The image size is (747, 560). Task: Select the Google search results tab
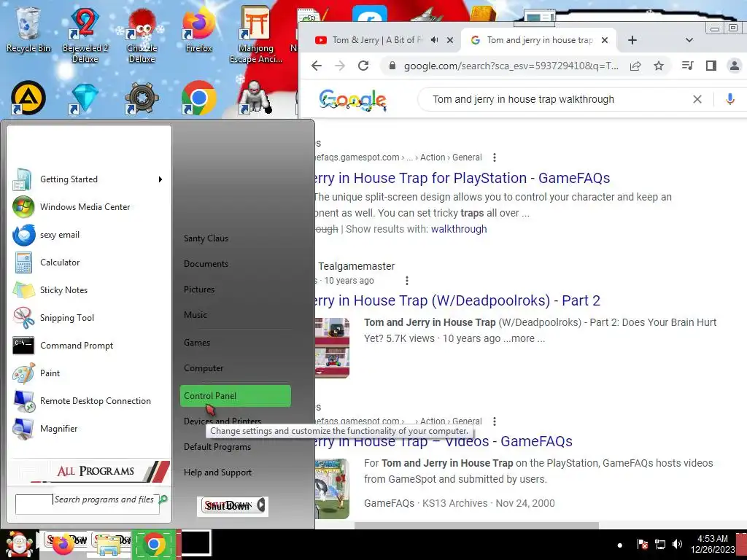click(538, 41)
